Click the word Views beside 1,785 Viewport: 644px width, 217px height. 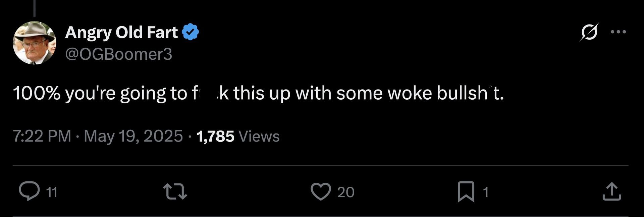point(259,136)
